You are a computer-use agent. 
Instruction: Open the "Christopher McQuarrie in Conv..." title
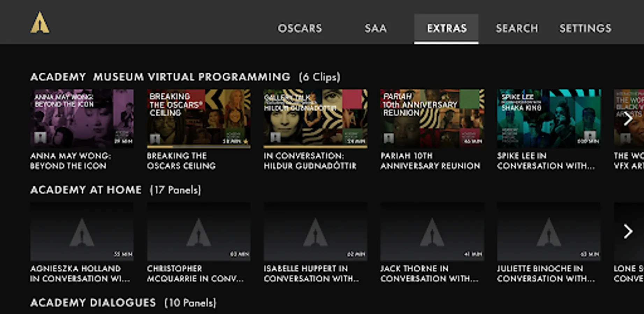(x=195, y=274)
